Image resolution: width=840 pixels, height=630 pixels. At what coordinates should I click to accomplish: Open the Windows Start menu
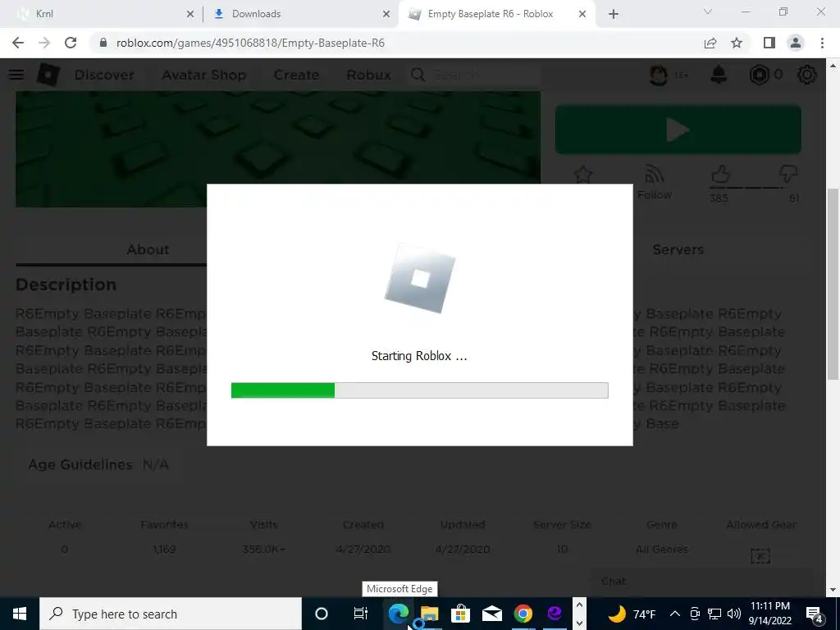tap(20, 614)
